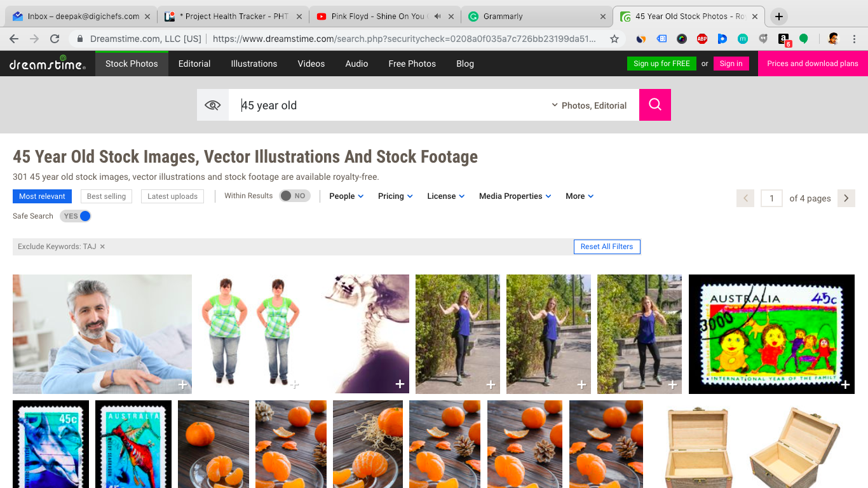Viewport: 868px width, 488px height.
Task: Open the Illustrations menu item
Action: (x=254, y=64)
